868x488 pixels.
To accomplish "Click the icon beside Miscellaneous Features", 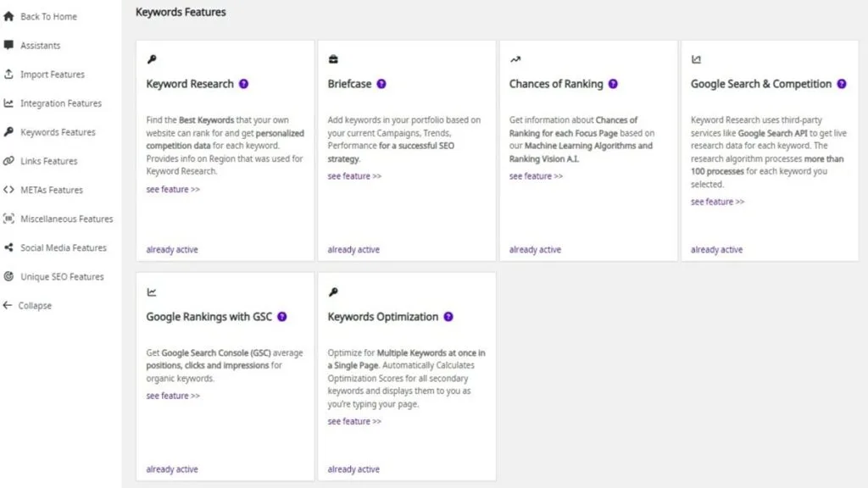I will click(8, 218).
